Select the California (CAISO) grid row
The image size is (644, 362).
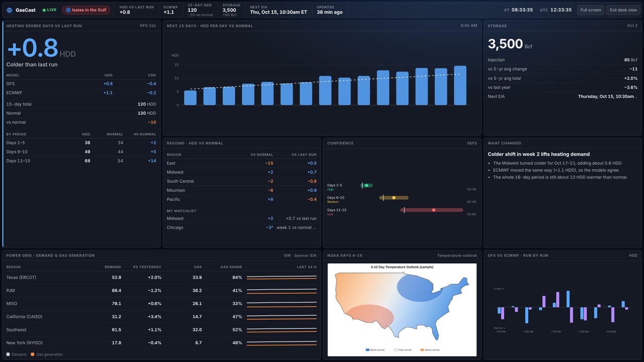tap(162, 317)
